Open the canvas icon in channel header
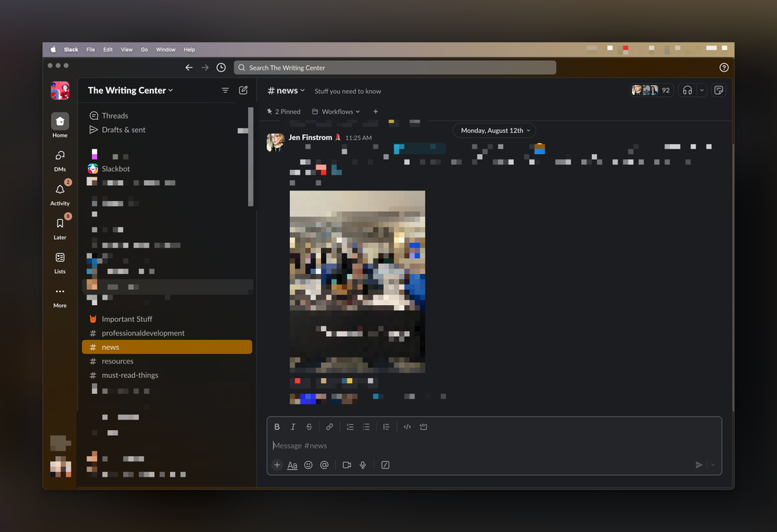Image resolution: width=777 pixels, height=532 pixels. point(719,90)
